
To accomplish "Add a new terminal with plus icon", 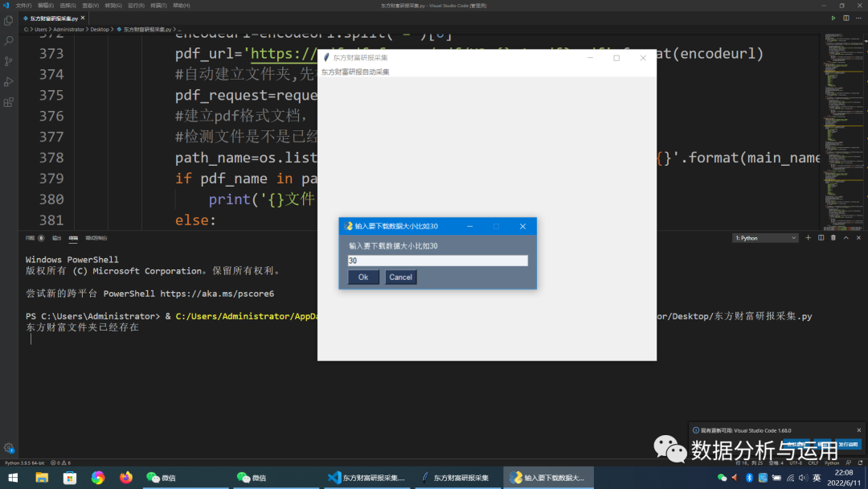I will point(809,238).
